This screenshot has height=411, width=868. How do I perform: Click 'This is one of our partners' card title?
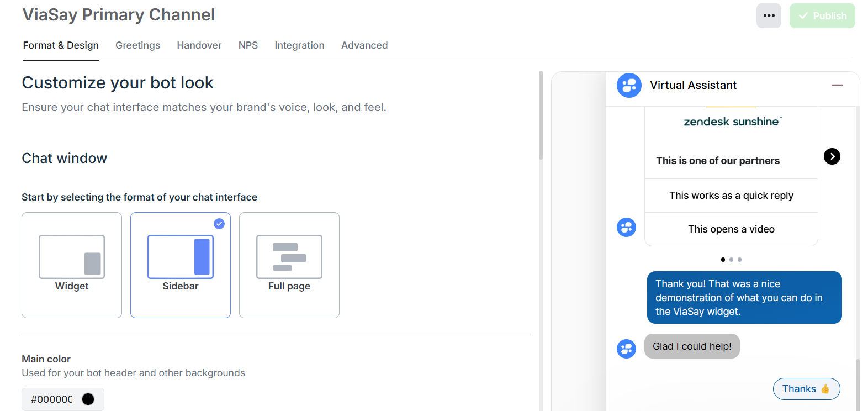718,161
